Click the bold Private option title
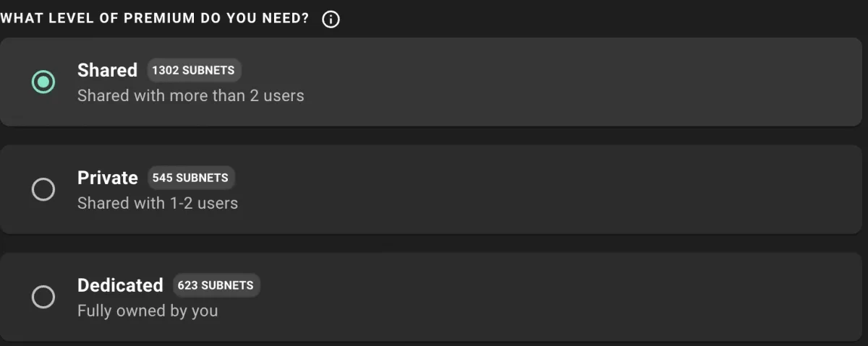The height and width of the screenshot is (346, 868). coord(108,178)
